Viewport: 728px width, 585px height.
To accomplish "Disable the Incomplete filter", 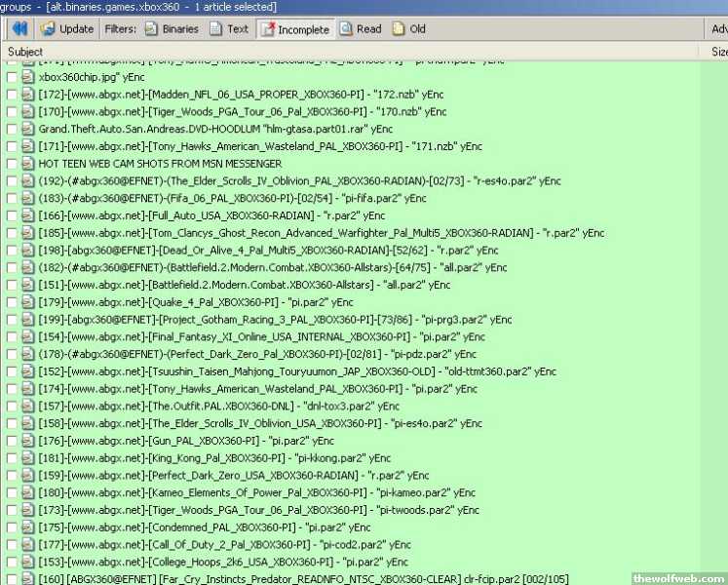I will [x=293, y=29].
